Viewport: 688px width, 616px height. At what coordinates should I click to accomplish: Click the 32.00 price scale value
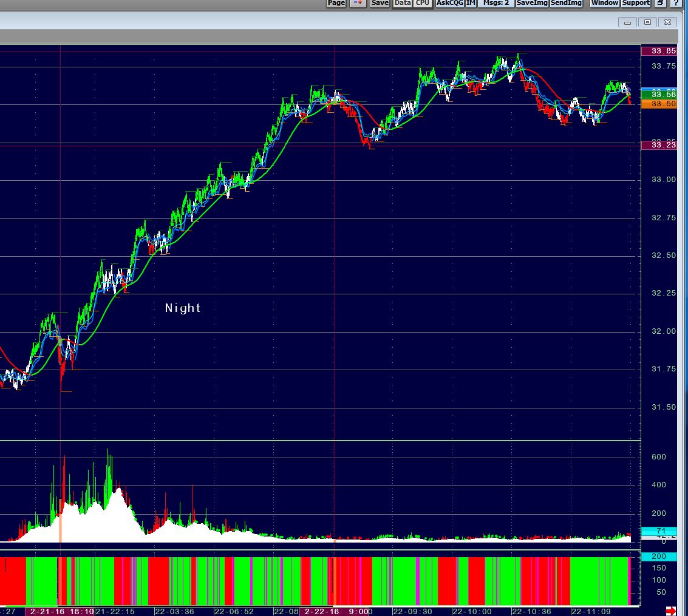click(x=664, y=331)
